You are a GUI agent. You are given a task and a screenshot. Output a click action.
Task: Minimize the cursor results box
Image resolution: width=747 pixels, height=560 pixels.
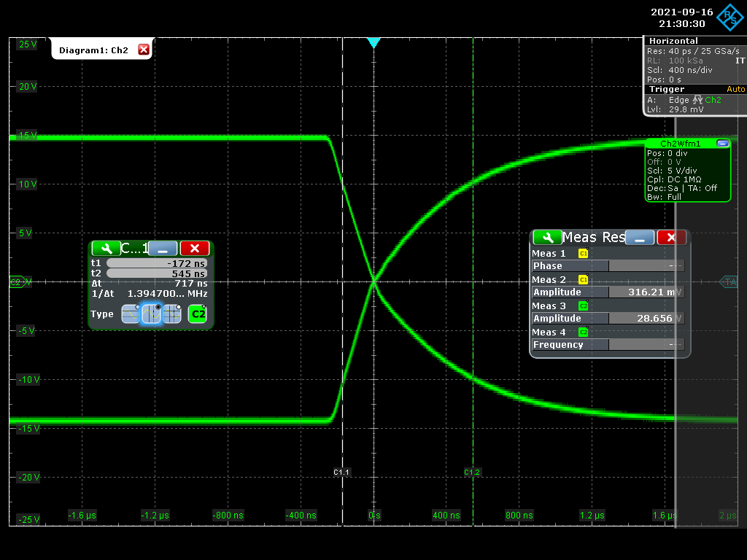(163, 248)
